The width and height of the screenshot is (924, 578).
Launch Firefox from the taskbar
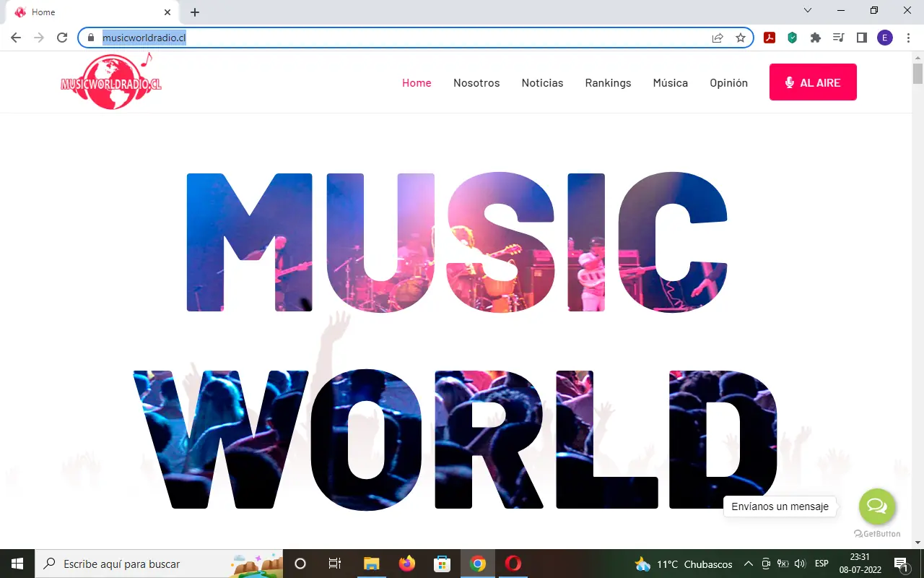pyautogui.click(x=407, y=564)
